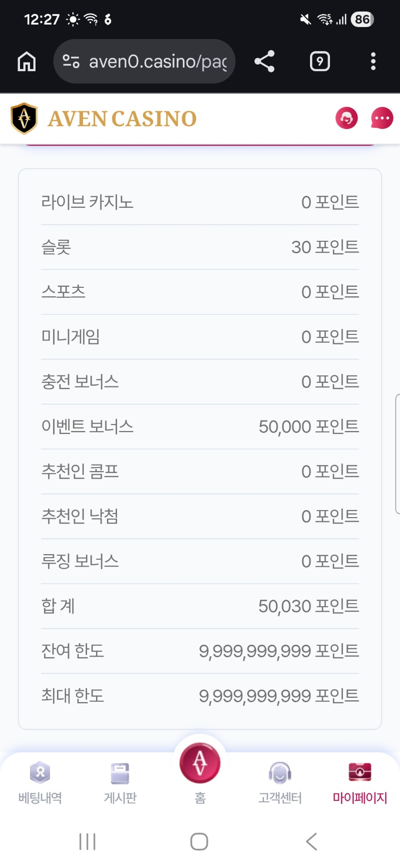Image resolution: width=400 pixels, height=868 pixels.
Task: Tap the Android home button
Action: [199, 841]
